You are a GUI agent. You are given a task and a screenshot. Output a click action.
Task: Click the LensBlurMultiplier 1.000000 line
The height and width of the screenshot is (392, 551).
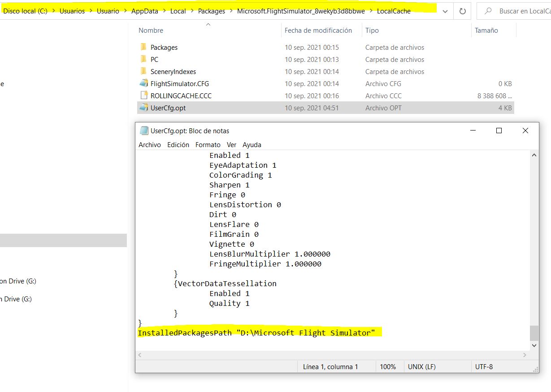click(x=270, y=254)
